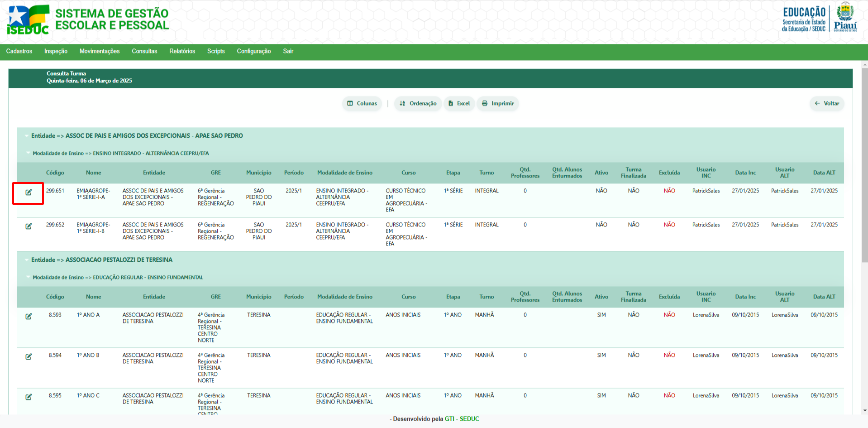868x428 pixels.
Task: Click edit icon for turma 299.652
Action: tap(29, 226)
